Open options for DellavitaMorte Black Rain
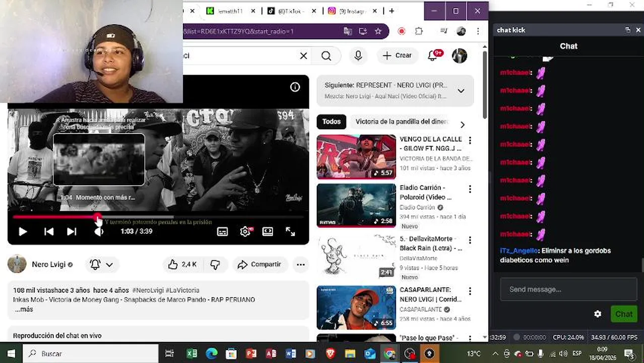Image resolution: width=644 pixels, height=363 pixels. (470, 240)
